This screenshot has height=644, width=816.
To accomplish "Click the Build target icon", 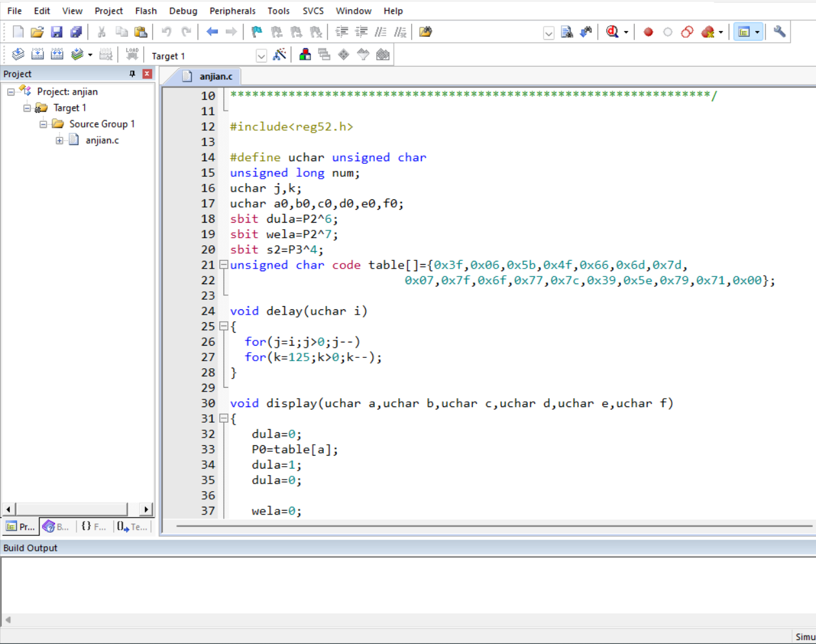I will 38,55.
